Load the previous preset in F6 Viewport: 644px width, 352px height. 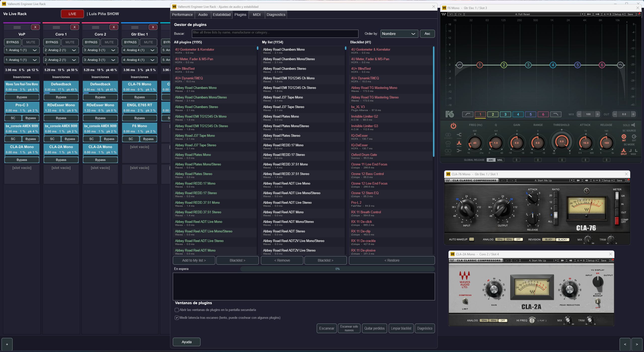click(x=589, y=14)
